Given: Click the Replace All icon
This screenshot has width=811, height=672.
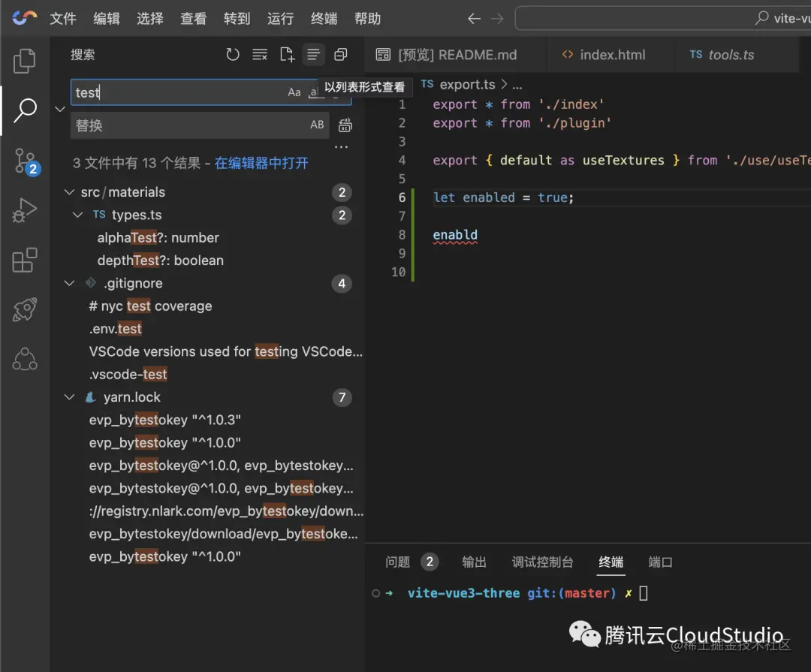Looking at the screenshot, I should pos(345,125).
